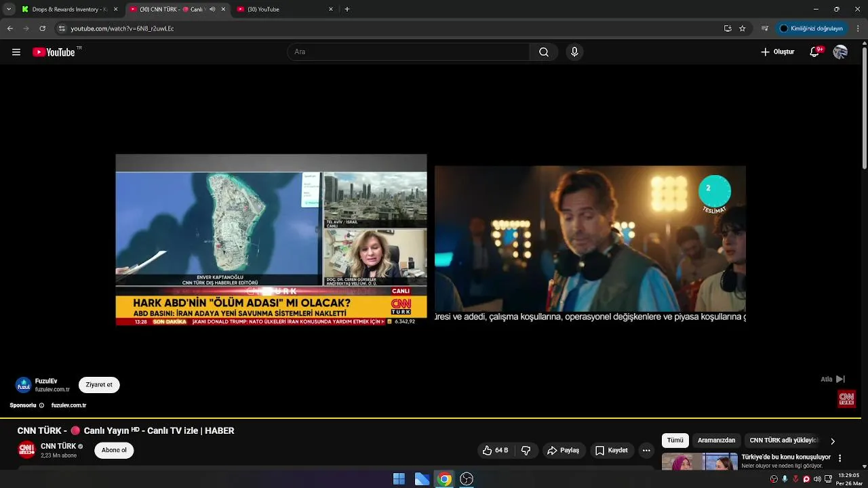
Task: Open Chrome three-dot menu
Action: (x=858, y=28)
